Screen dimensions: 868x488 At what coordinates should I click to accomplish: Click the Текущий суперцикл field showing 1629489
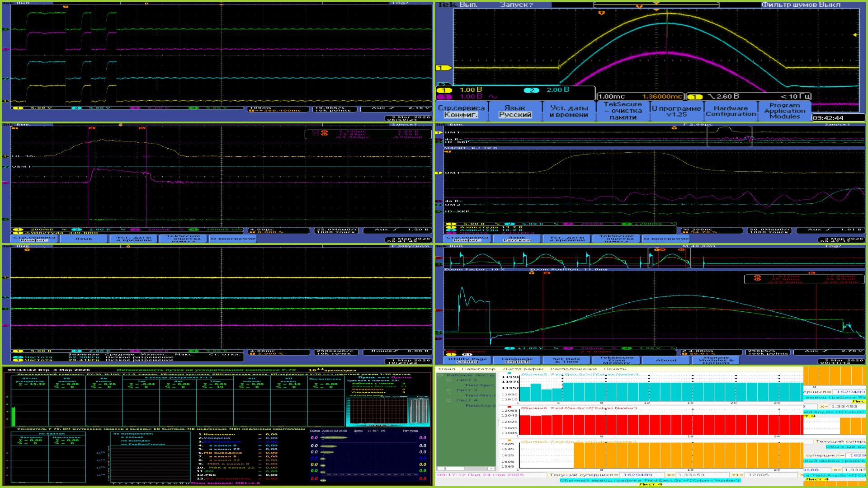coord(638,475)
